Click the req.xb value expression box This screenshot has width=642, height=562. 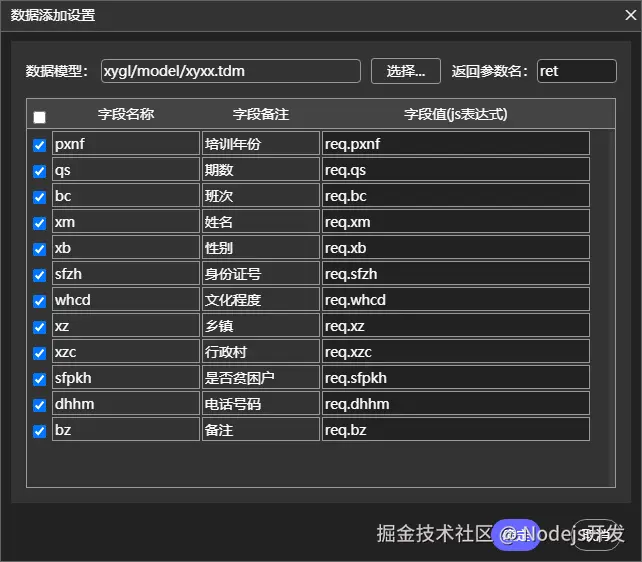click(x=456, y=247)
